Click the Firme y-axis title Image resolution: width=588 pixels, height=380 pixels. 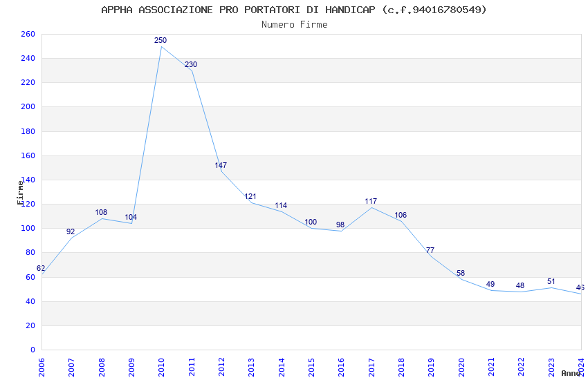pos(20,193)
